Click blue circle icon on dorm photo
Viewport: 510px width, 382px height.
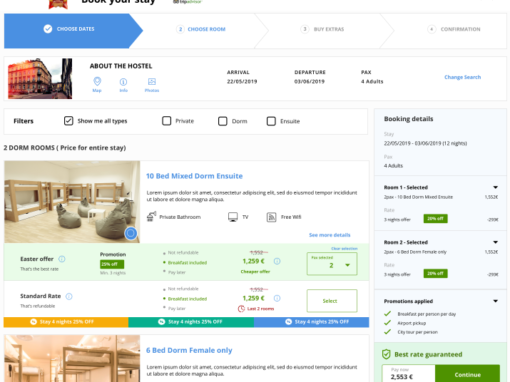[131, 233]
